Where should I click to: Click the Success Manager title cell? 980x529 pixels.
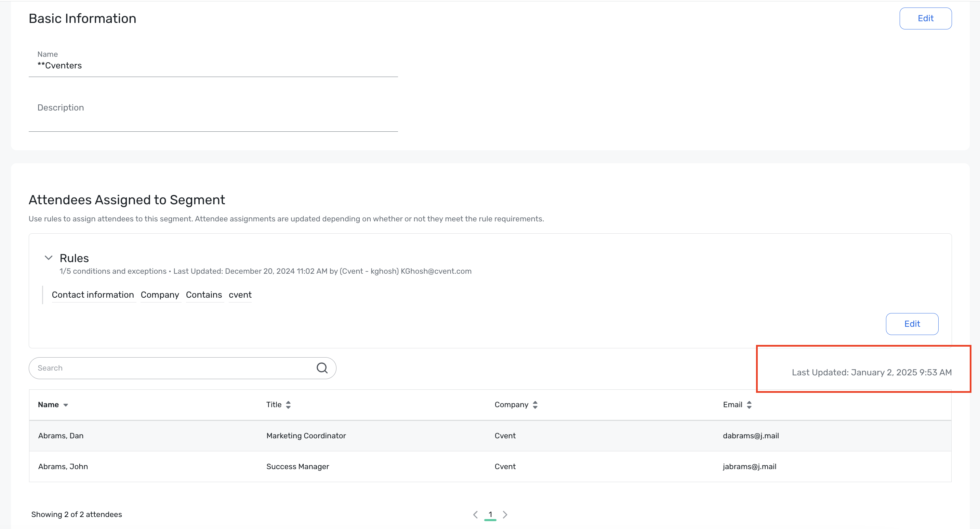tap(297, 467)
